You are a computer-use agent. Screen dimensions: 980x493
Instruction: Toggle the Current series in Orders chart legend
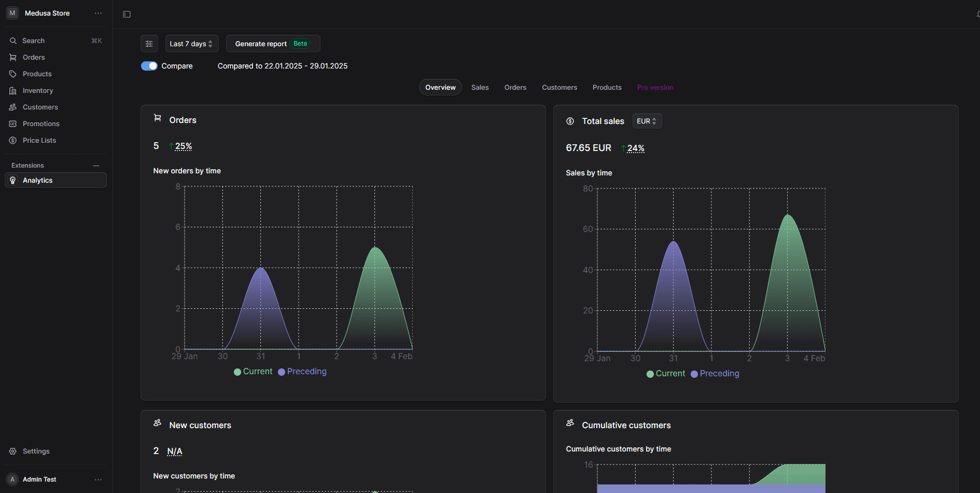[x=253, y=372]
